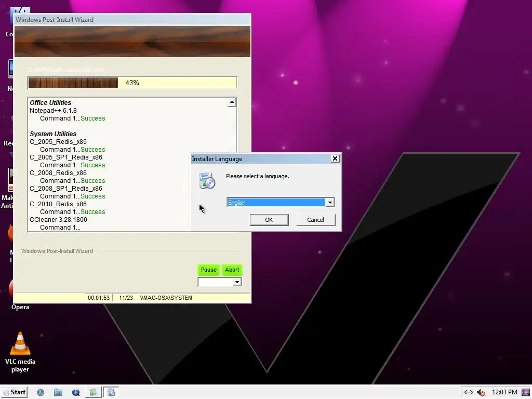Cancel the Installer Language dialog
Image resolution: width=532 pixels, height=399 pixels.
pos(315,220)
